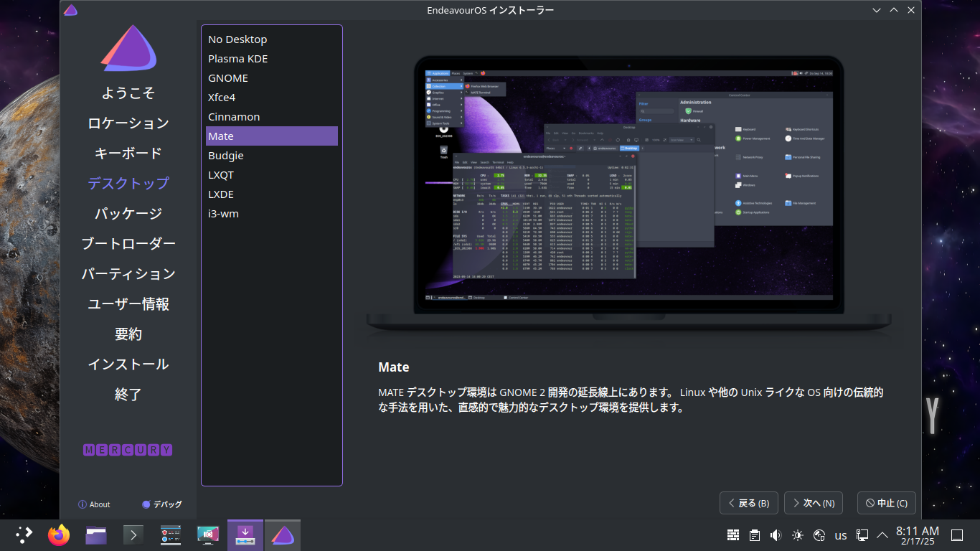
Task: Open the screenshot tool in the taskbar
Action: pos(208,535)
